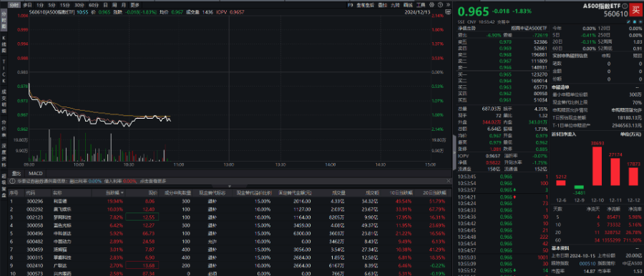Close the margin financing notice bar
This screenshot has width=644, height=276.
point(449,181)
